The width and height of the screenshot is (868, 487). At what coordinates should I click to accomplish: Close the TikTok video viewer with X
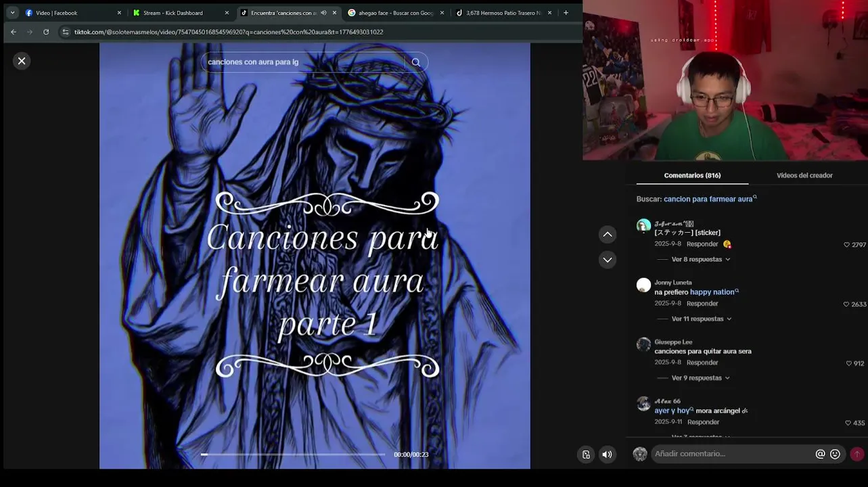(22, 61)
